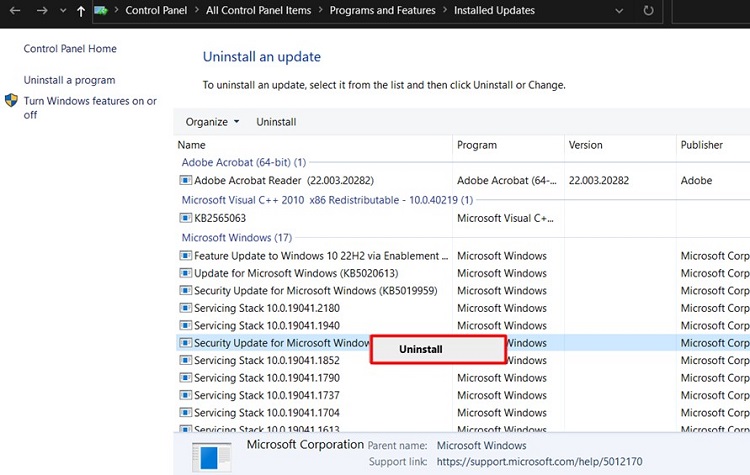Click the KB2565063 update icon
Image resolution: width=750 pixels, height=475 pixels.
coord(185,218)
